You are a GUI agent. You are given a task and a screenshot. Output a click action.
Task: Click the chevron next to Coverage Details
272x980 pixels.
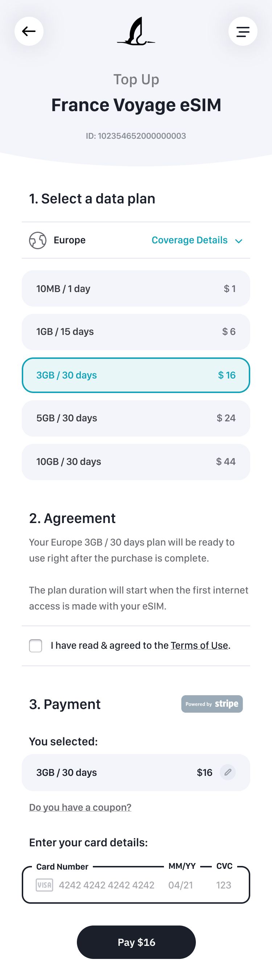(239, 241)
